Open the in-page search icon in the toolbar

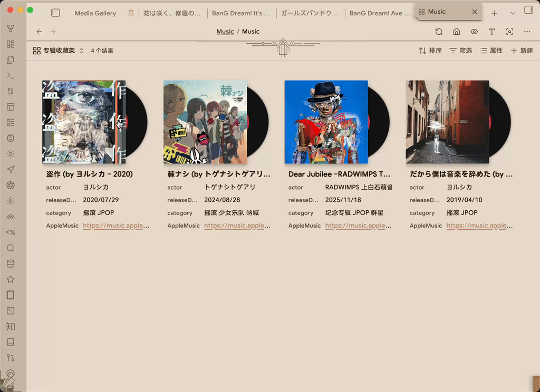(509, 32)
